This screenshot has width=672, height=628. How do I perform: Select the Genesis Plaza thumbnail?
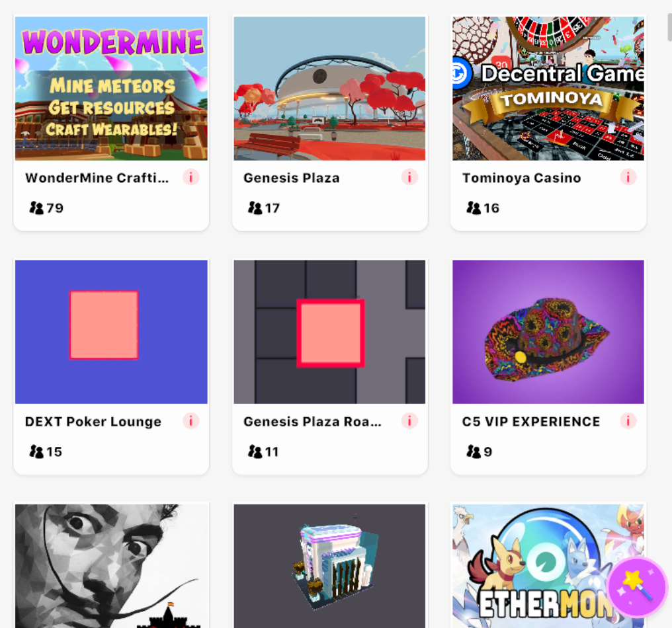[329, 89]
